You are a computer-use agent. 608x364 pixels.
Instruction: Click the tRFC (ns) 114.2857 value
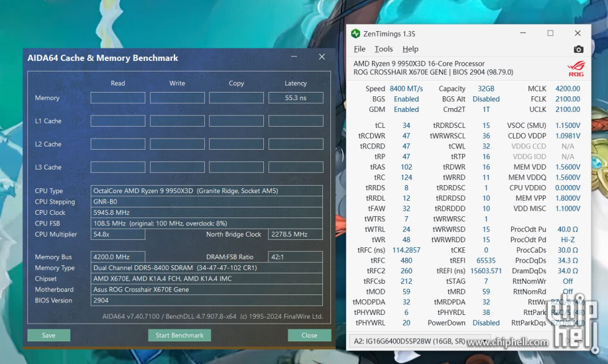pos(406,250)
